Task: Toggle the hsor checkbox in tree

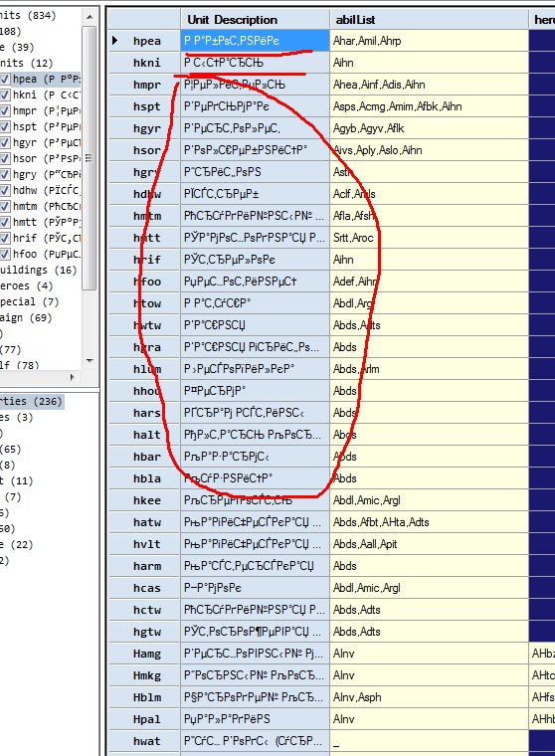Action: pos(5,158)
